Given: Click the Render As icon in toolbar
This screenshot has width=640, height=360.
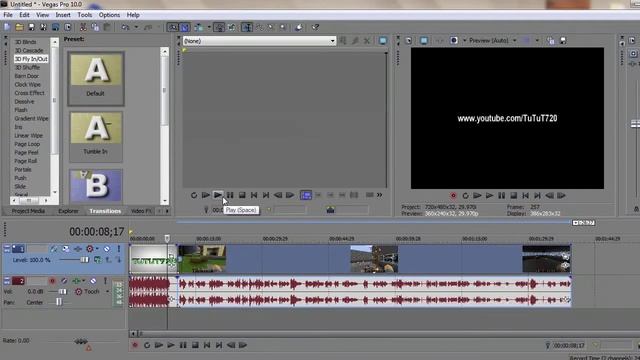Looking at the screenshot, I should pyautogui.click(x=56, y=27).
